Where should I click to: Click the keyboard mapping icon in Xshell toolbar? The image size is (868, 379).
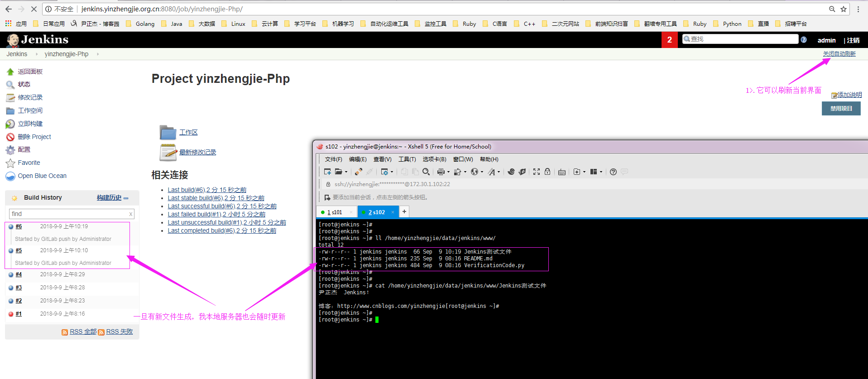562,172
